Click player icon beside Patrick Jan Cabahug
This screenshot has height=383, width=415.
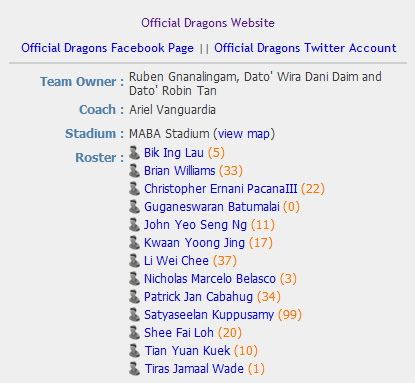pyautogui.click(x=134, y=297)
